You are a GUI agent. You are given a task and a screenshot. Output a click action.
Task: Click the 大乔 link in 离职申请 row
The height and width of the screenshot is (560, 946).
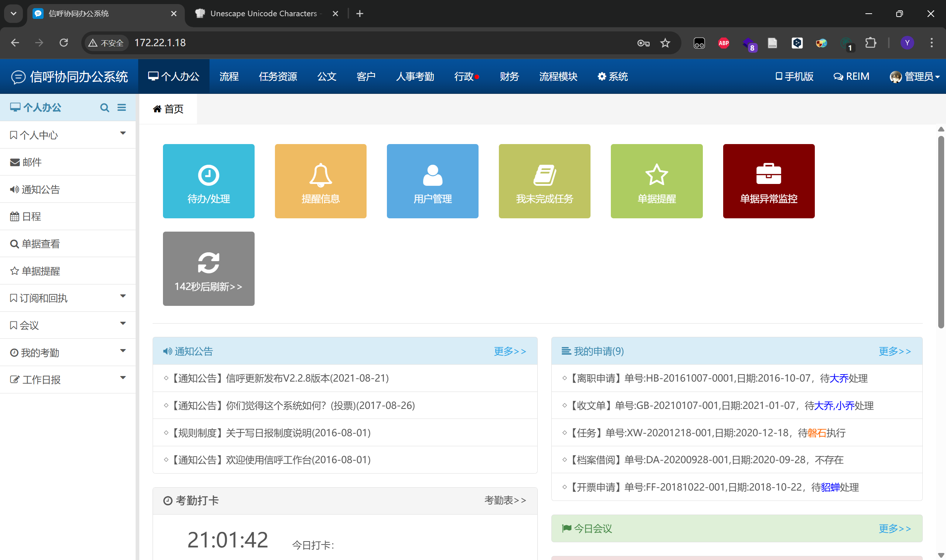pyautogui.click(x=839, y=378)
